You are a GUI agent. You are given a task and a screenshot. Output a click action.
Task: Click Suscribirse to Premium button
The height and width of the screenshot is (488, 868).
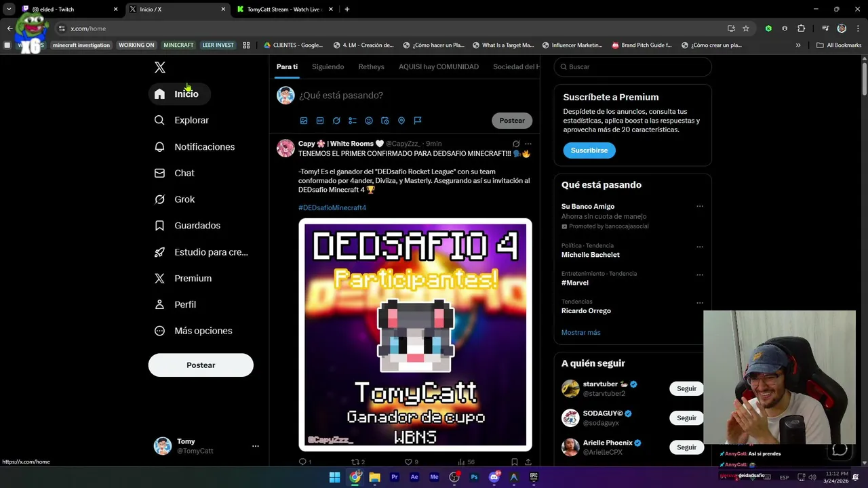pyautogui.click(x=589, y=150)
